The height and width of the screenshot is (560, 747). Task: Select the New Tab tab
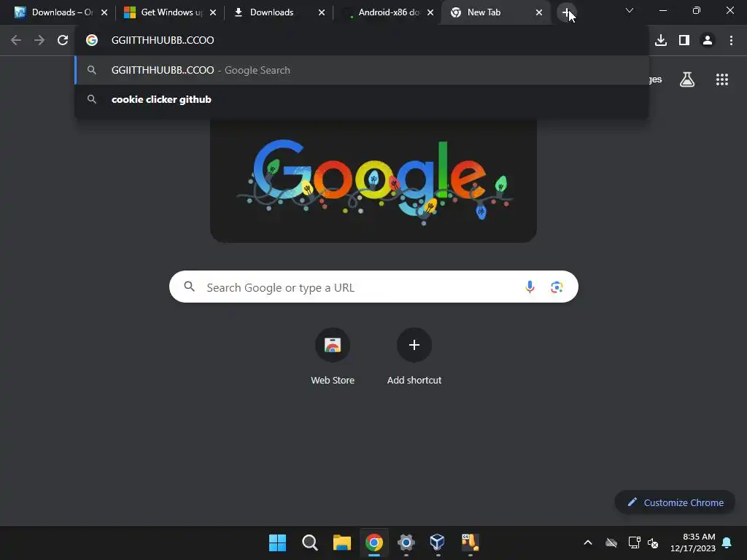[495, 12]
